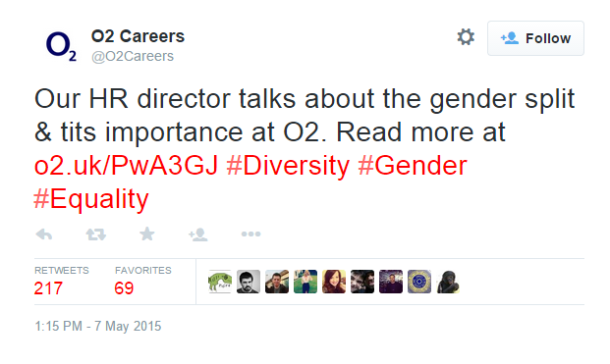Open the O2 Careers profile name
This screenshot has width=610, height=364.
click(138, 36)
